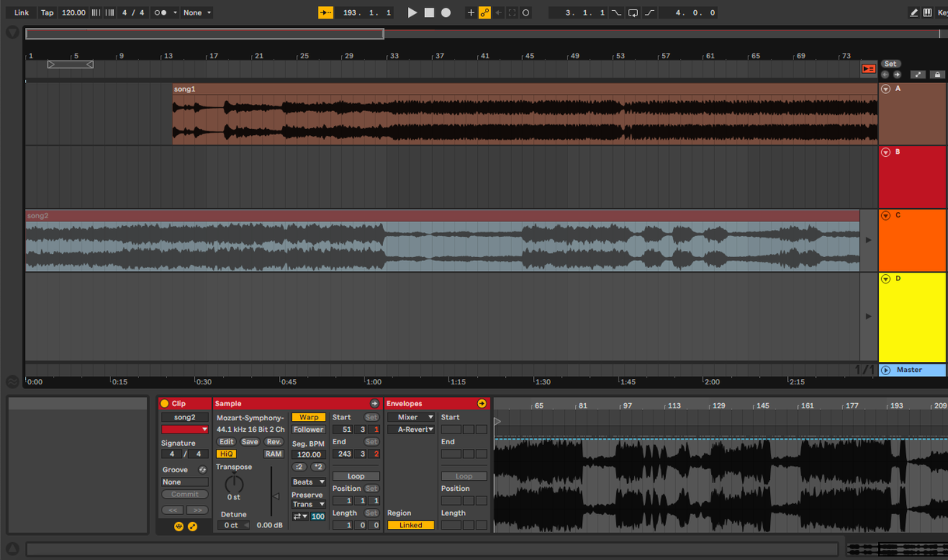Viewport: 948px width, 560px height.
Task: Open the transient loop mode dropdown
Action: (300, 517)
